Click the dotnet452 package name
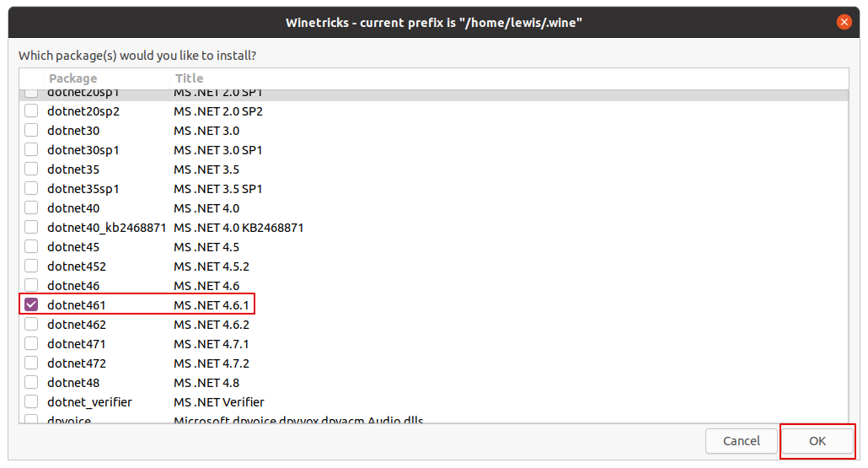This screenshot has height=468, width=868. point(77,266)
